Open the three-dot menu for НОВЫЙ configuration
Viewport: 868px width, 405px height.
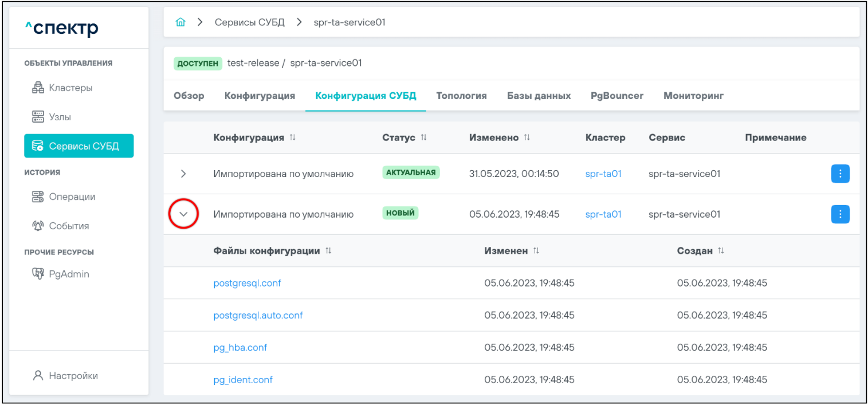click(x=840, y=214)
